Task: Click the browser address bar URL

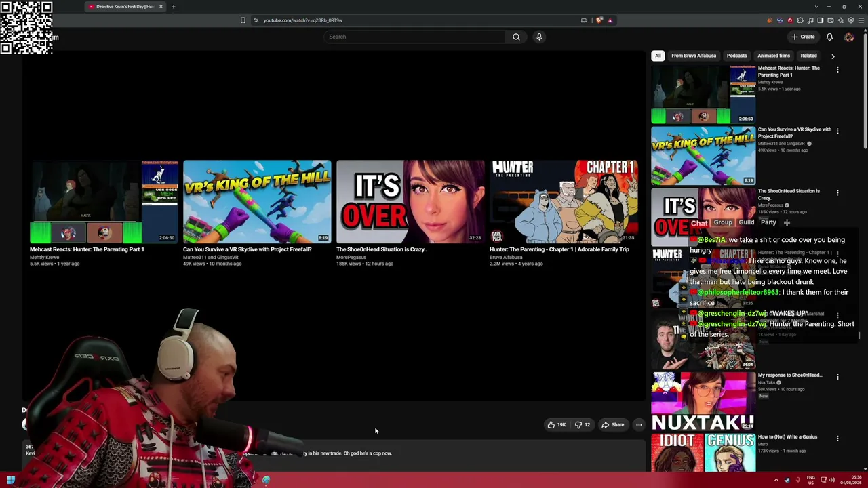Action: coord(303,20)
